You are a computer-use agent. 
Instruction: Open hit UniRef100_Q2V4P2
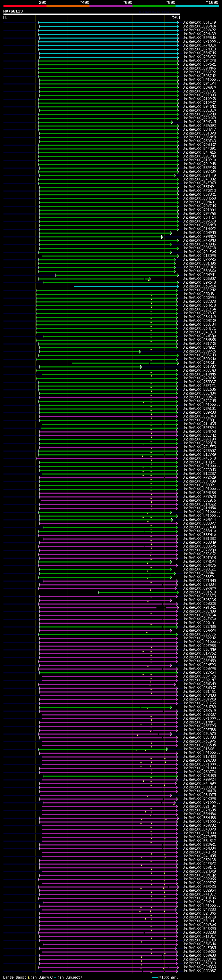coord(199,30)
